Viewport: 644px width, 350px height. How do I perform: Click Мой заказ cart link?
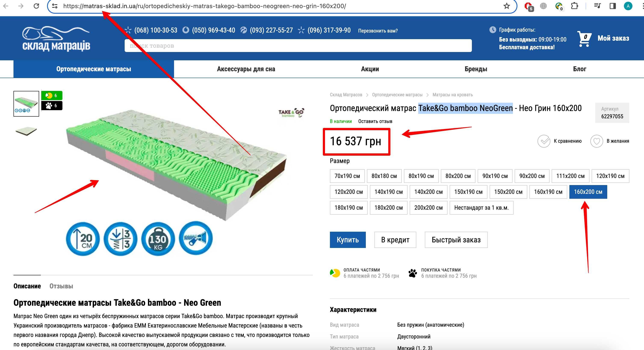tap(613, 38)
